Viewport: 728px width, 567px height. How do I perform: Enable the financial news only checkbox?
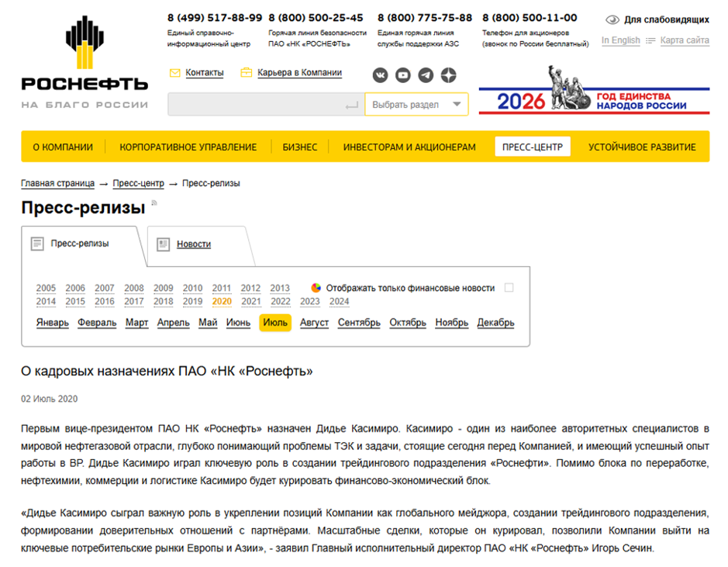coord(509,288)
